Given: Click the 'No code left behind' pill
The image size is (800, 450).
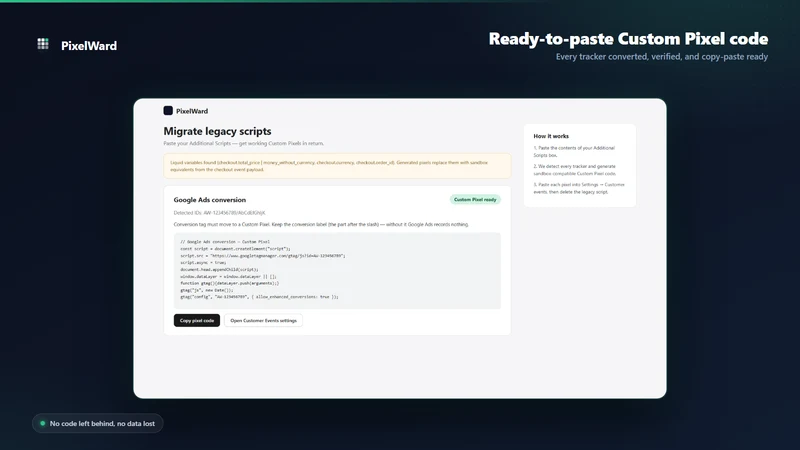Looking at the screenshot, I should point(97,423).
